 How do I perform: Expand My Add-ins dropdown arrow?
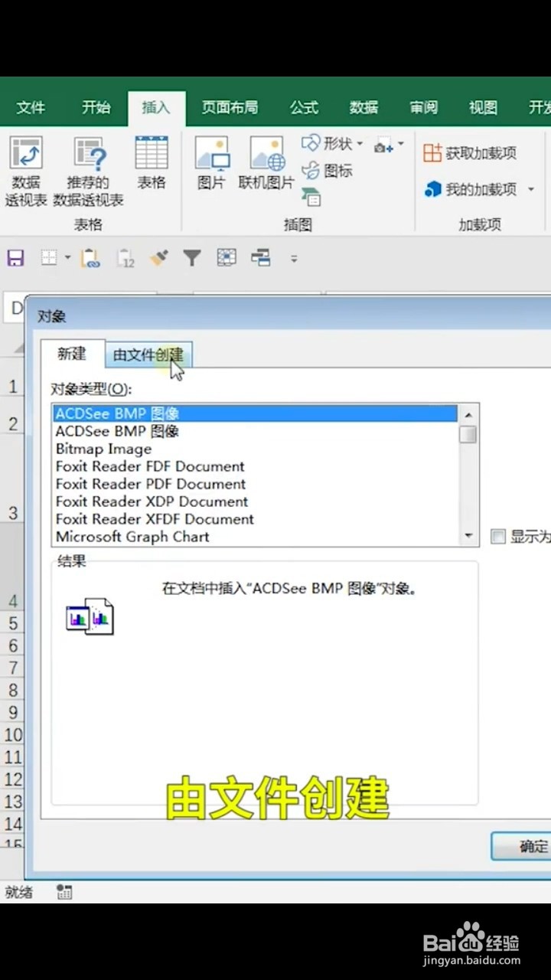(530, 189)
